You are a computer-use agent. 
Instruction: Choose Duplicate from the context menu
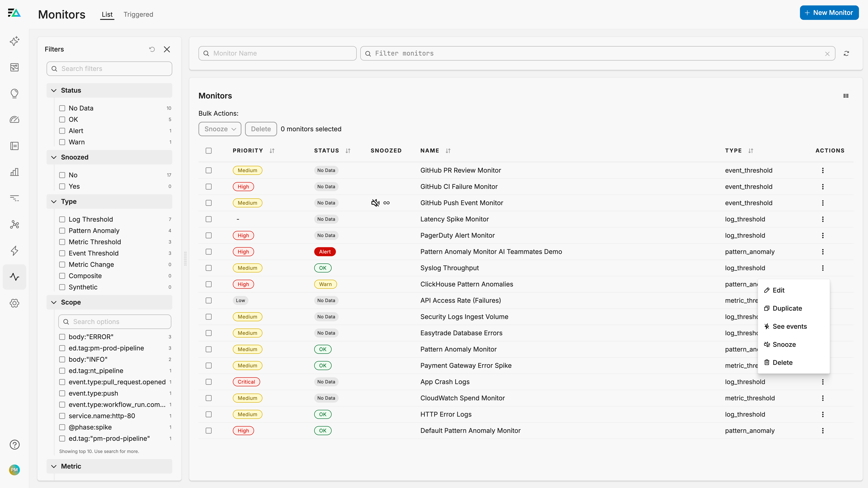point(794,309)
